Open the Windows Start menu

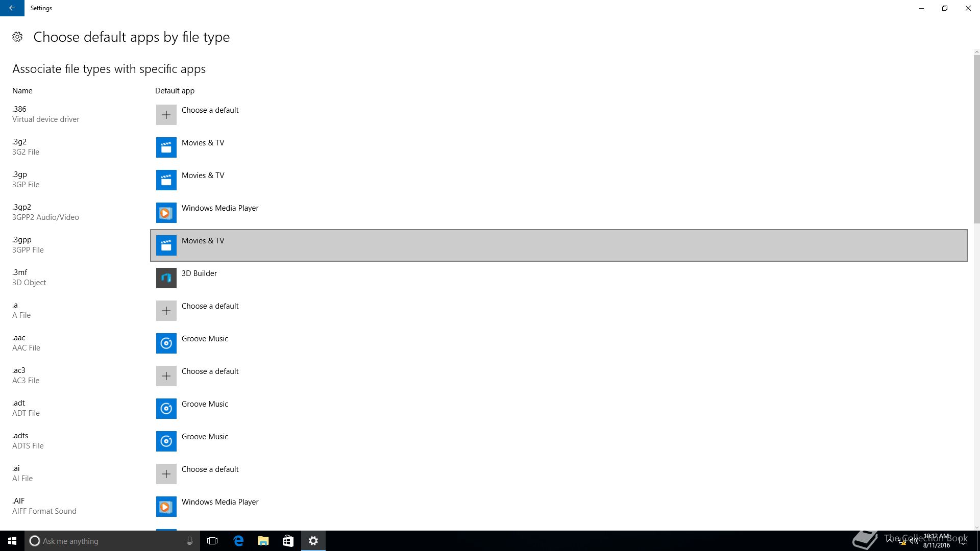[x=12, y=541]
